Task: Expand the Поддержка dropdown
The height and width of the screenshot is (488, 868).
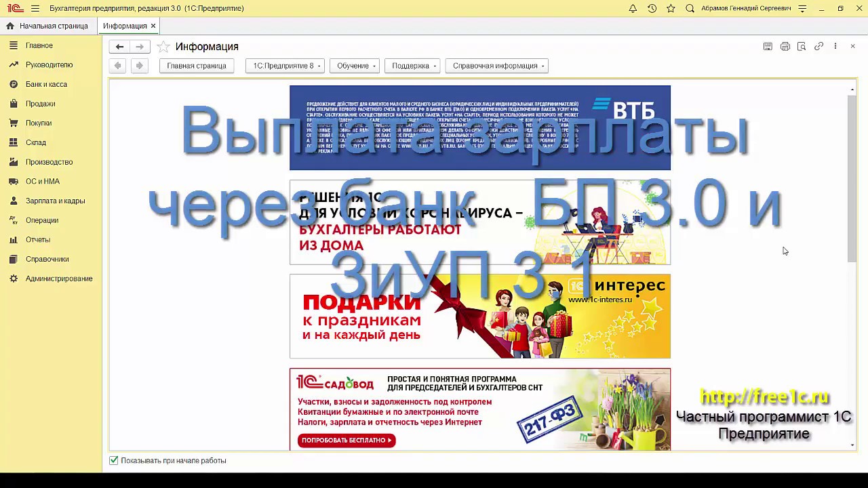Action: [412, 66]
